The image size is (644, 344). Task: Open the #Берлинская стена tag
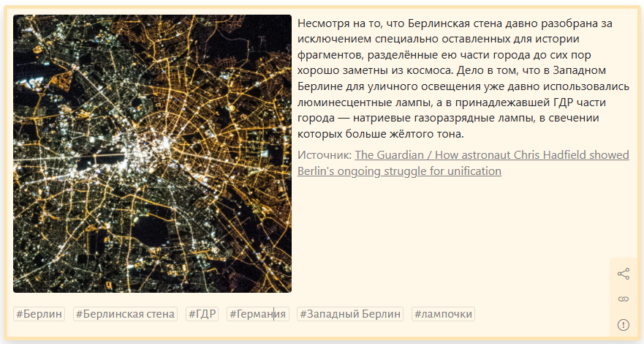(x=125, y=314)
